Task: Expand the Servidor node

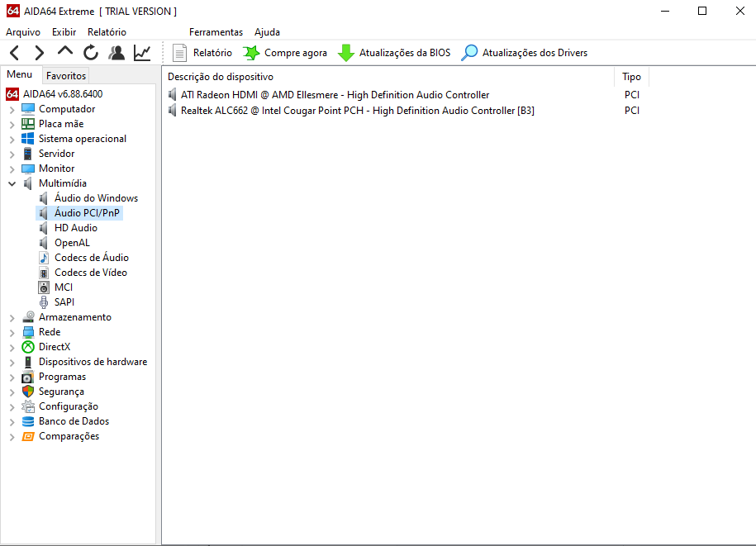Action: point(12,154)
